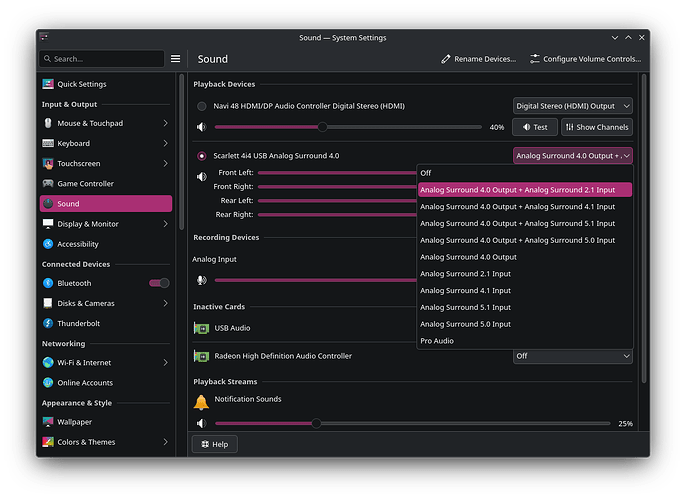Open the hamburger menu beside the search field
The image size is (686, 500).
click(175, 59)
